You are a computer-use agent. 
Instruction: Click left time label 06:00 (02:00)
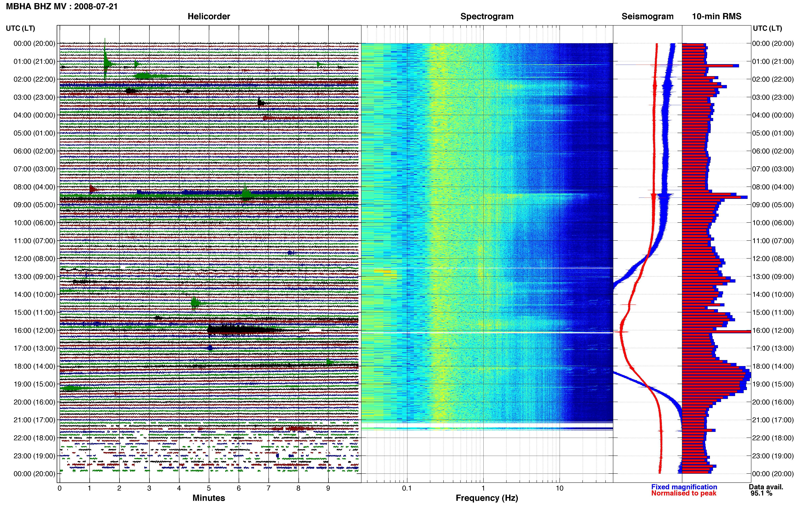(x=34, y=151)
